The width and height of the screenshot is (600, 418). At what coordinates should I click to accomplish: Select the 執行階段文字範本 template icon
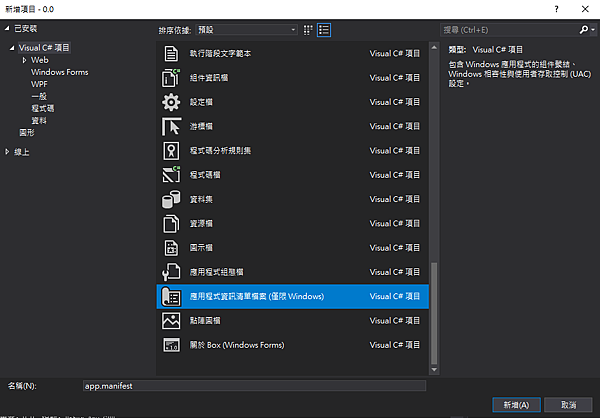(x=171, y=54)
